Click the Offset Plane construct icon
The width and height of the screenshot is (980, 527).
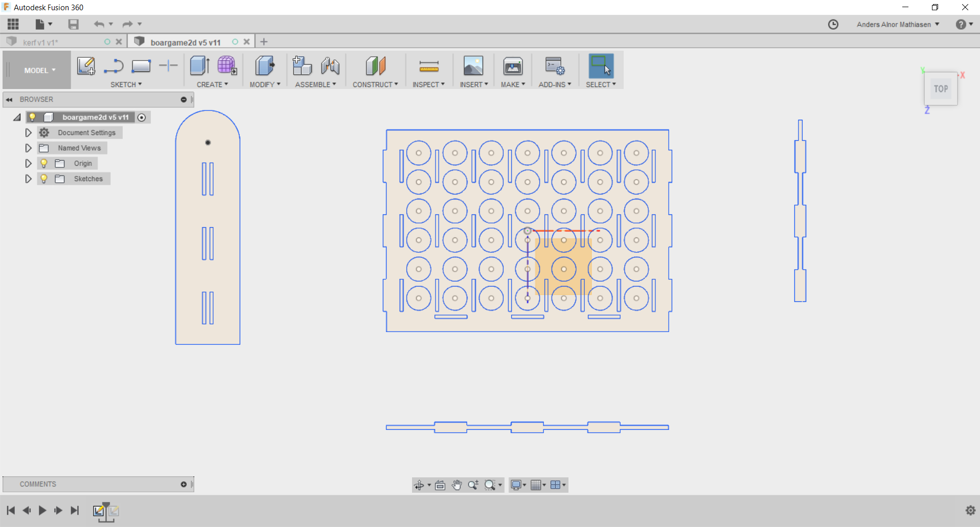376,66
